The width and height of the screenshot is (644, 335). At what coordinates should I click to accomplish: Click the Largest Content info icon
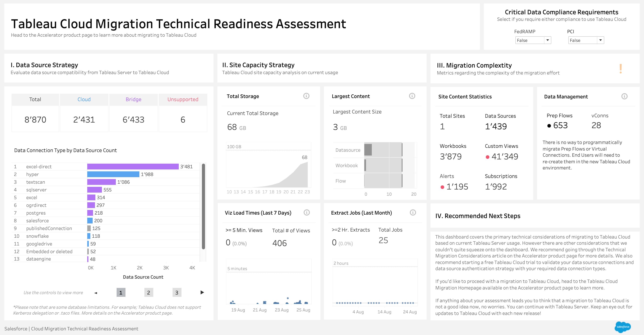click(412, 96)
